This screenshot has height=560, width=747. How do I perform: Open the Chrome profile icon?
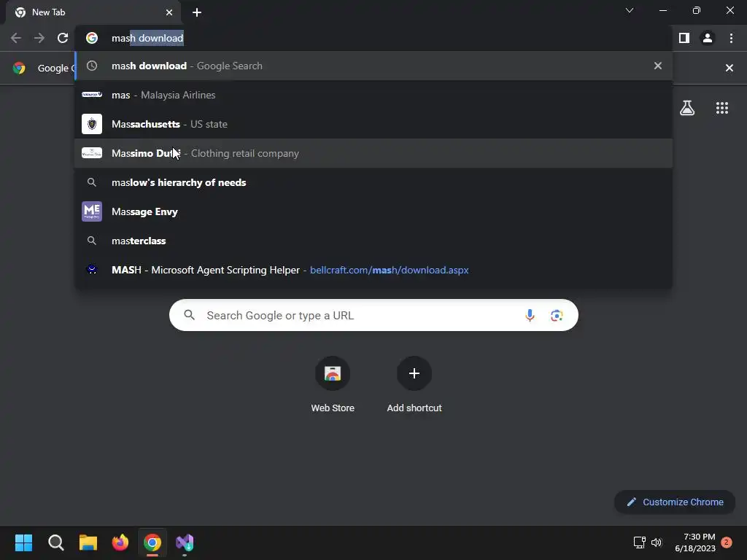(x=708, y=38)
